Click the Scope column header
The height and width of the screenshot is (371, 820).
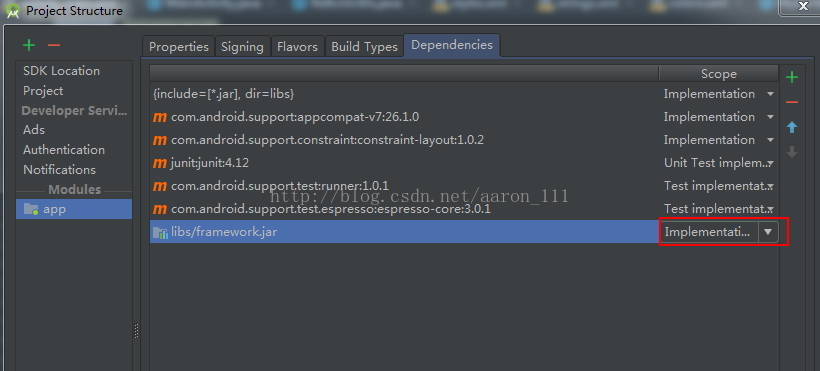(719, 74)
